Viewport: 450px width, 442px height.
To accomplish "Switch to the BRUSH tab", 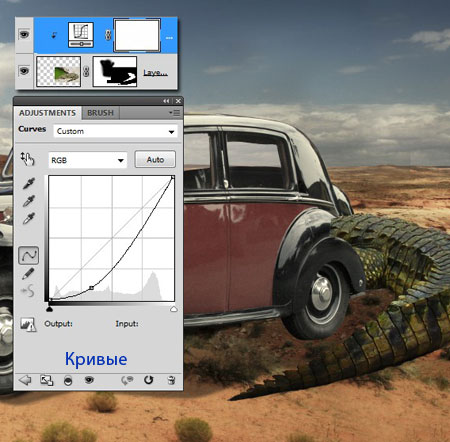I will point(100,113).
